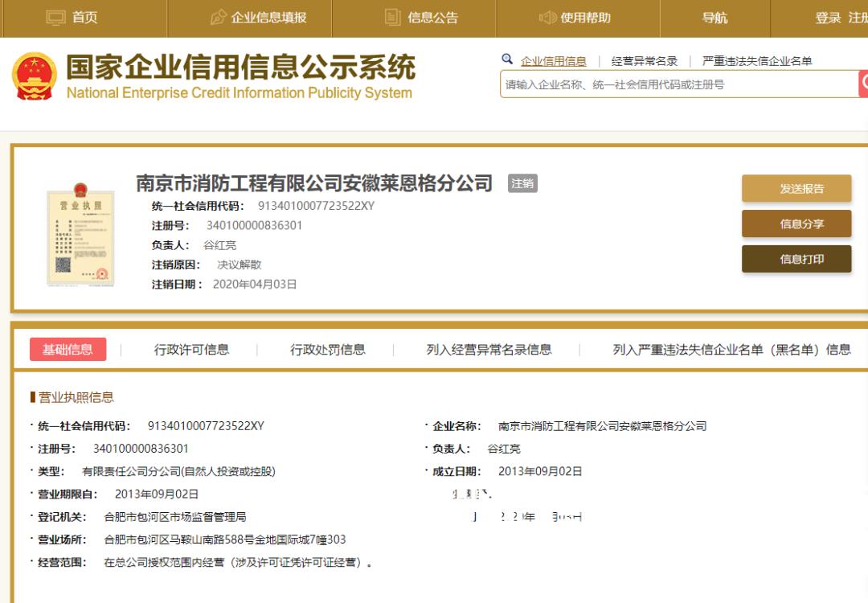Switch to the 行政处罚信息 tab
868x603 pixels.
[x=327, y=349]
